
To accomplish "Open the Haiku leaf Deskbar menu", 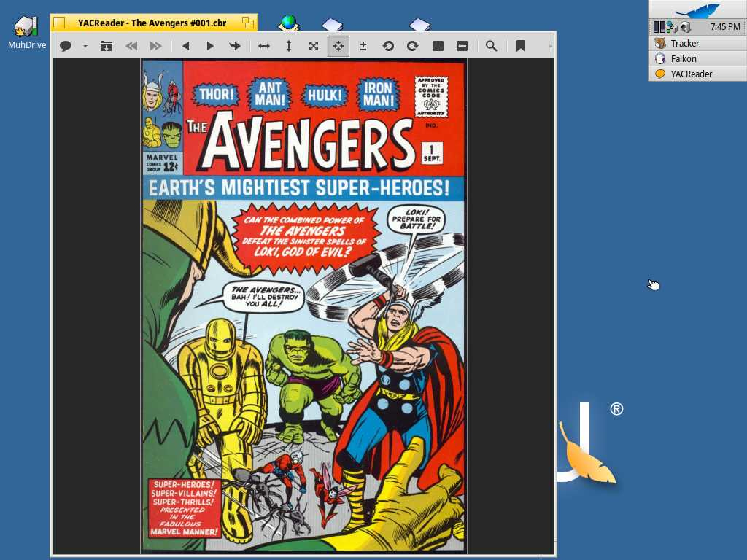I will coord(697,9).
